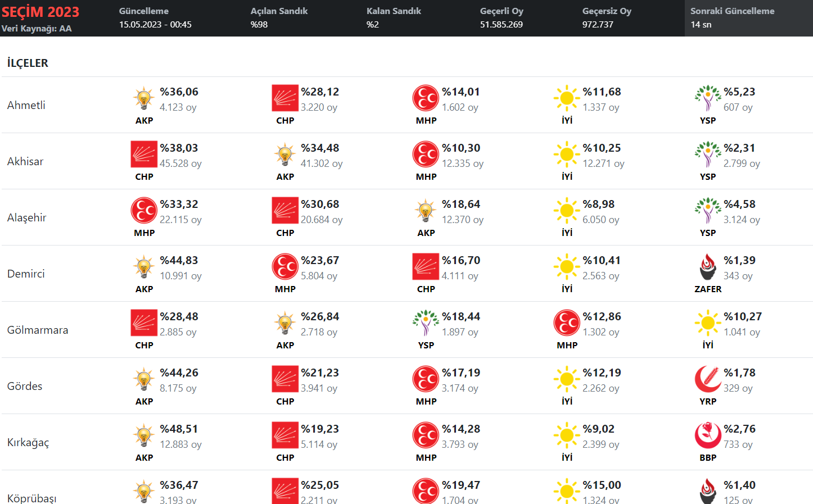Image resolution: width=813 pixels, height=504 pixels.
Task: Click the AKP lightbulb logo in Ahmetli row
Action: point(144,98)
